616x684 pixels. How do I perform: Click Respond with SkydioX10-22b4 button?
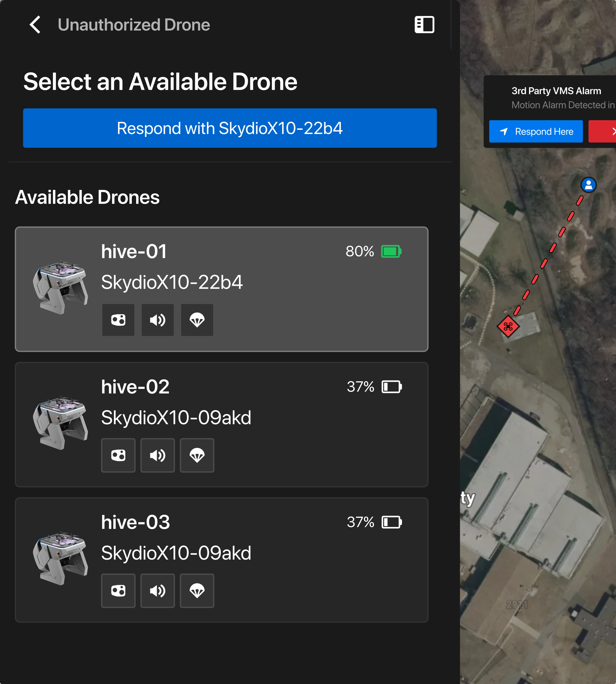tap(230, 128)
